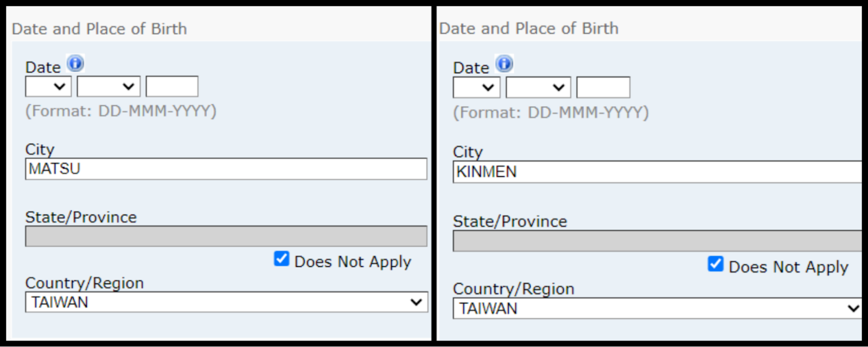Click the left 'Date and Place of Birth' heading

point(99,29)
